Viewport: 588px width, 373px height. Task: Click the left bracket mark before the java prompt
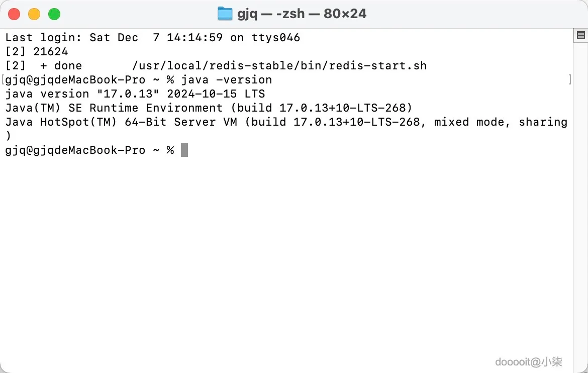coord(3,79)
